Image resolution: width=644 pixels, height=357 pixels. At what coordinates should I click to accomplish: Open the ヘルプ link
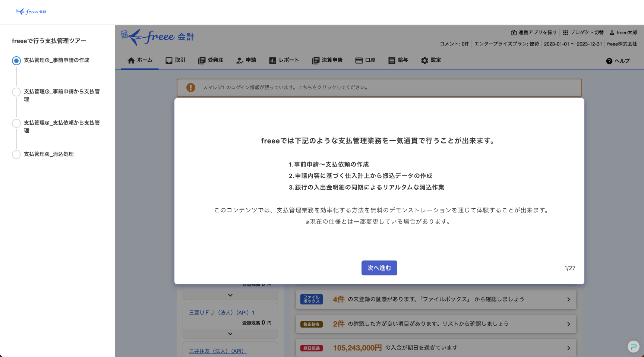click(x=618, y=61)
